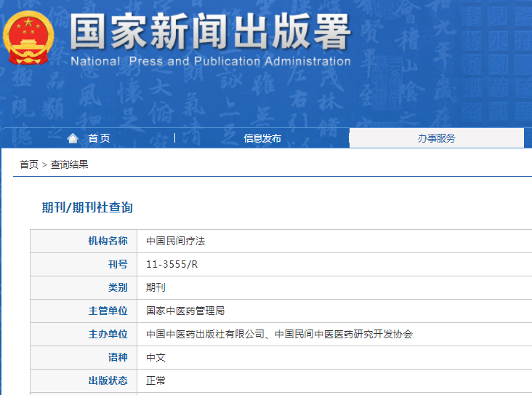Click the 国家新闻出版署 site title

pyautogui.click(x=210, y=31)
